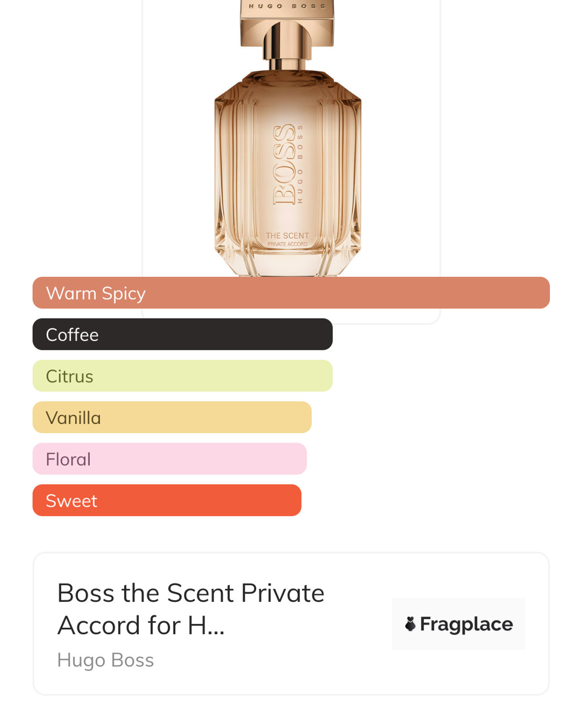Open 'Boss the Scent Private Accord' title
This screenshot has width=582, height=728.
(191, 609)
